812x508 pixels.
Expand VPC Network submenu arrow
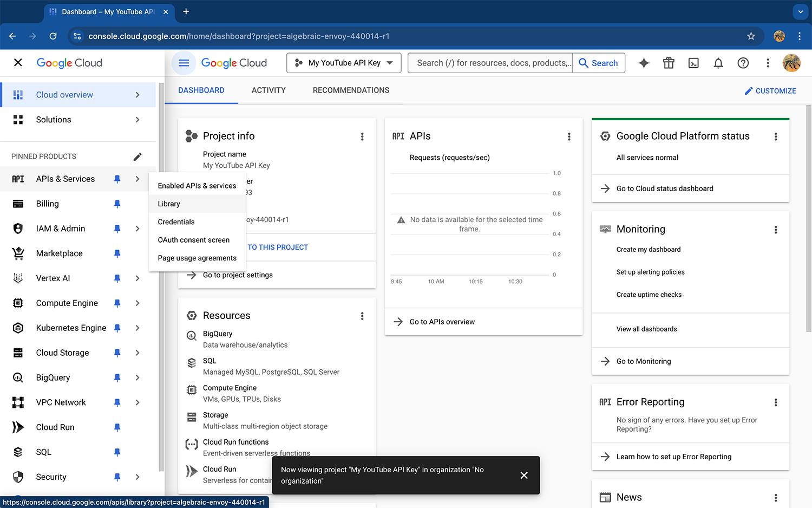pyautogui.click(x=137, y=402)
